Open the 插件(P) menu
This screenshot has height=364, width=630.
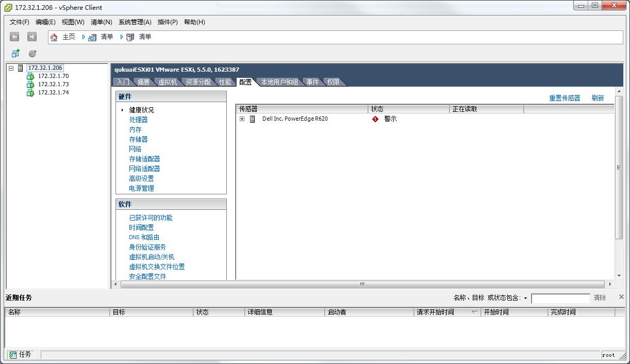(x=168, y=22)
